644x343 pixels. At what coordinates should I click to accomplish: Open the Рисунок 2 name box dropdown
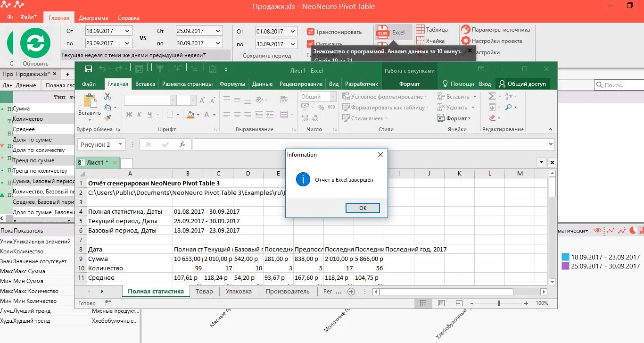click(x=121, y=144)
